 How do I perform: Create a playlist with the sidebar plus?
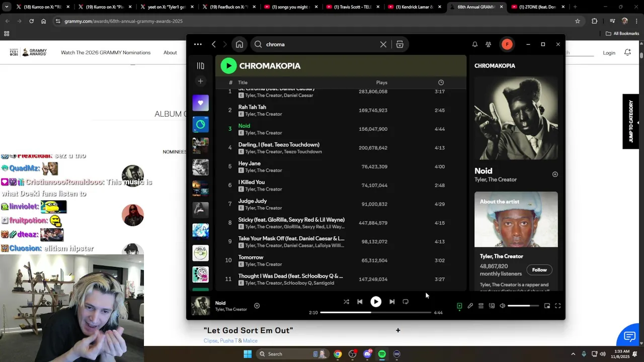200,81
